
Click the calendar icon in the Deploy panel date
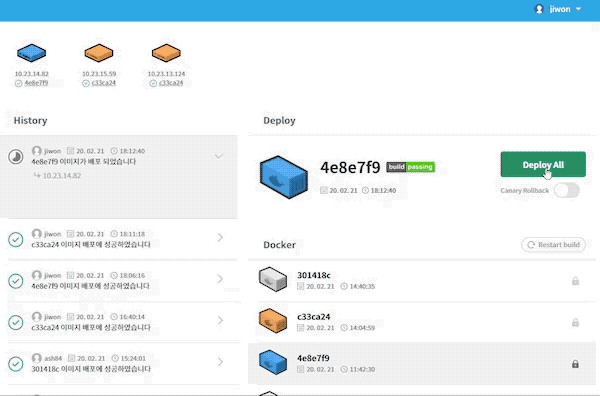(x=323, y=190)
